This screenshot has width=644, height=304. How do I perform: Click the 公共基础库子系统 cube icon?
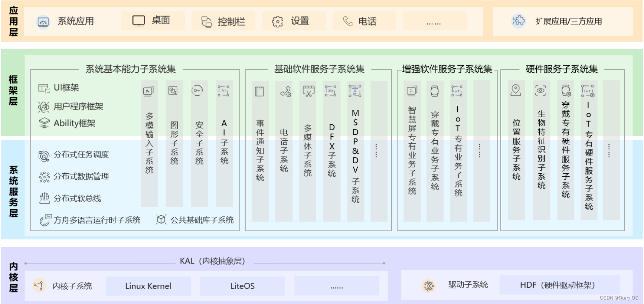pos(161,219)
